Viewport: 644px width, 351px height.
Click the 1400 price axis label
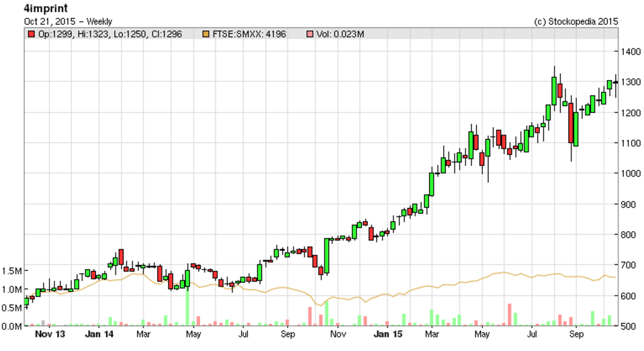click(x=631, y=51)
